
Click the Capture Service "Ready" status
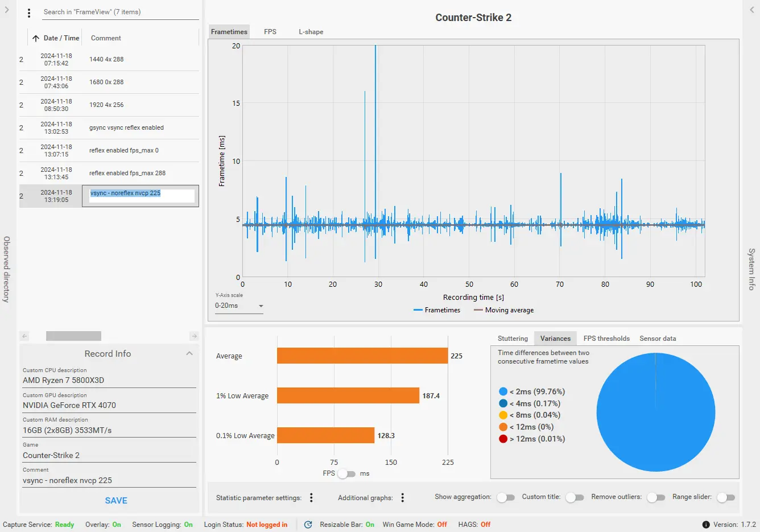point(64,525)
